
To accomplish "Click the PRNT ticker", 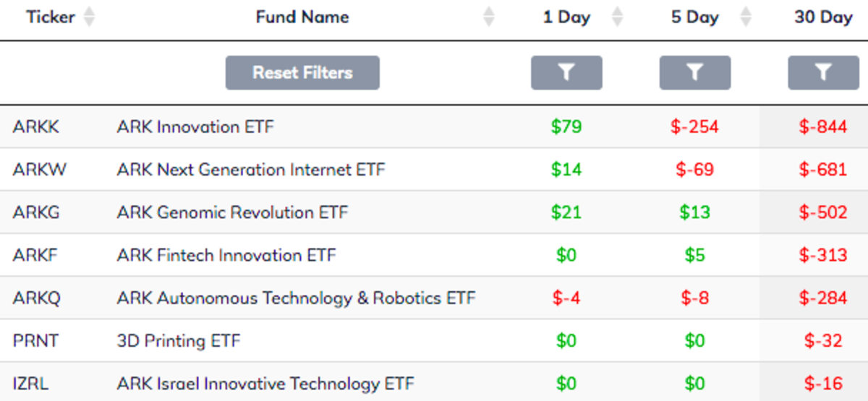I will point(34,340).
